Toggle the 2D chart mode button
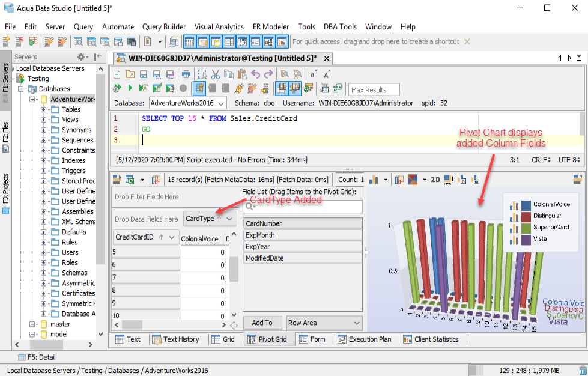Image resolution: width=588 pixels, height=376 pixels. [435, 180]
